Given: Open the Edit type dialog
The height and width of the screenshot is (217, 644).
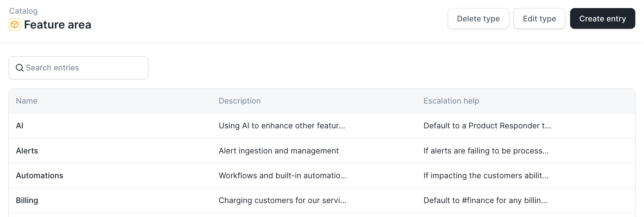Looking at the screenshot, I should pos(539,19).
